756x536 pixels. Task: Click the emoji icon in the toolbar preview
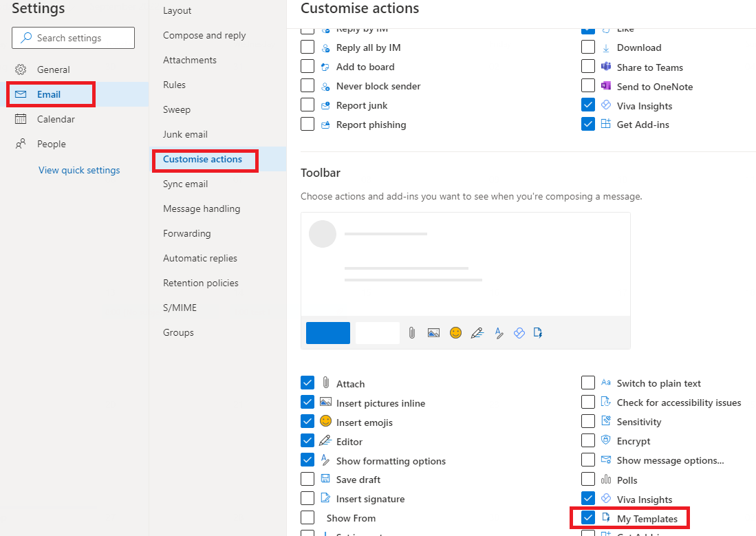455,332
